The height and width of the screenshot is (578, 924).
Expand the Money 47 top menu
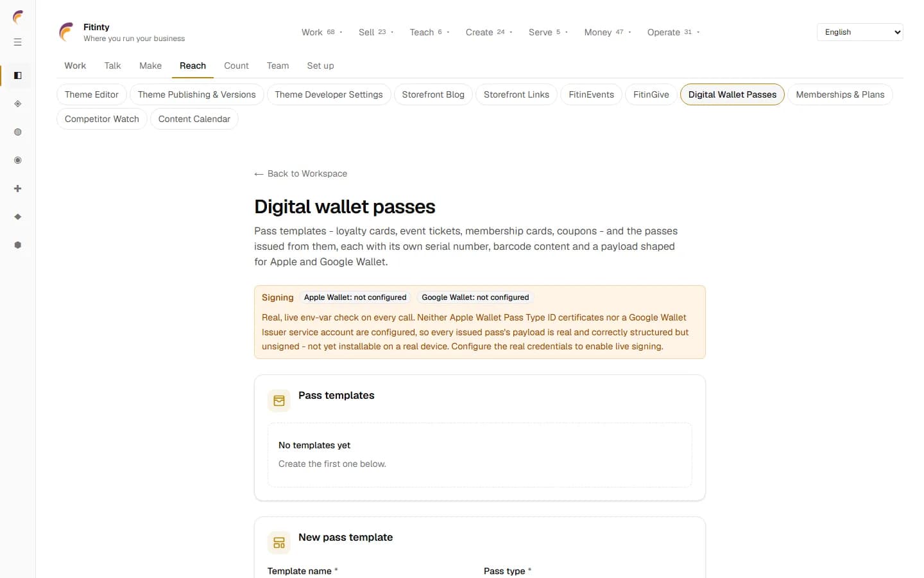pyautogui.click(x=608, y=32)
